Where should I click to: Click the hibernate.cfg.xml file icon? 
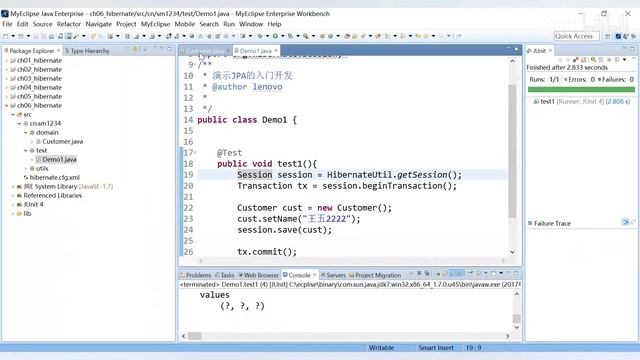pos(26,178)
